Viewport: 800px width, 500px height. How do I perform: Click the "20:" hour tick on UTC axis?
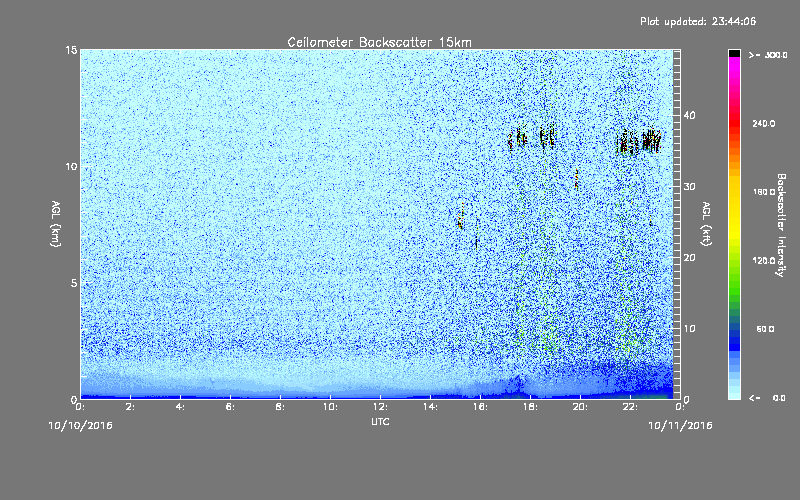pyautogui.click(x=581, y=407)
